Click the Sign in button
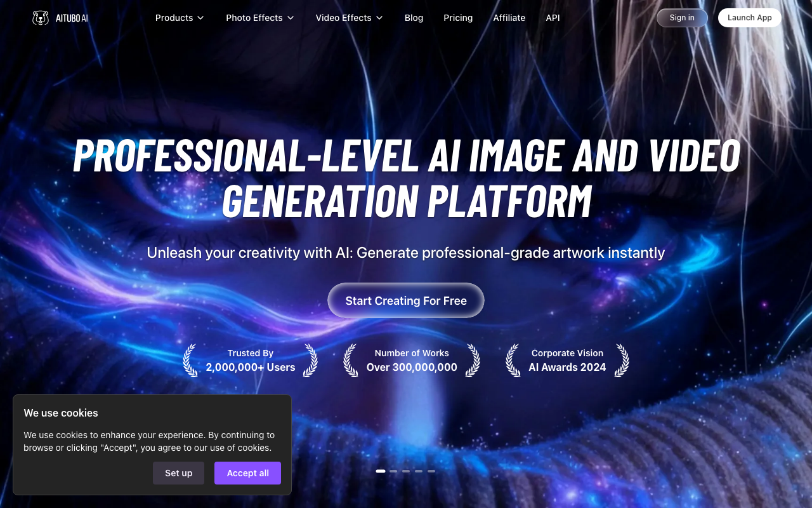 coord(682,18)
